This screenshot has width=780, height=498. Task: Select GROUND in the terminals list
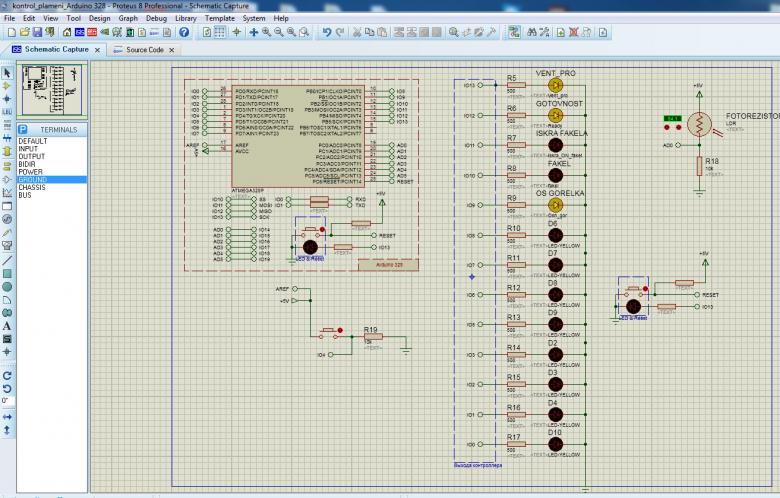coord(32,179)
